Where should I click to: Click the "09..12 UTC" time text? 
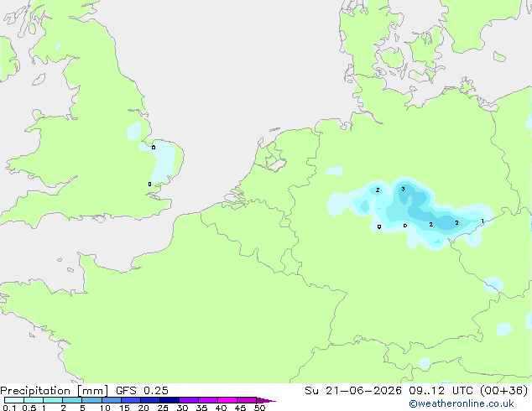pyautogui.click(x=441, y=391)
